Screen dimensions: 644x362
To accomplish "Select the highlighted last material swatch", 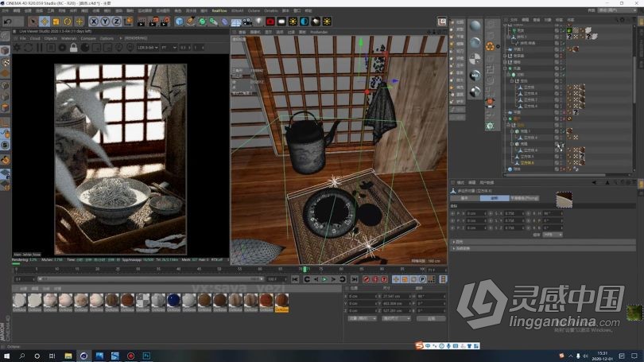I will point(281,302).
